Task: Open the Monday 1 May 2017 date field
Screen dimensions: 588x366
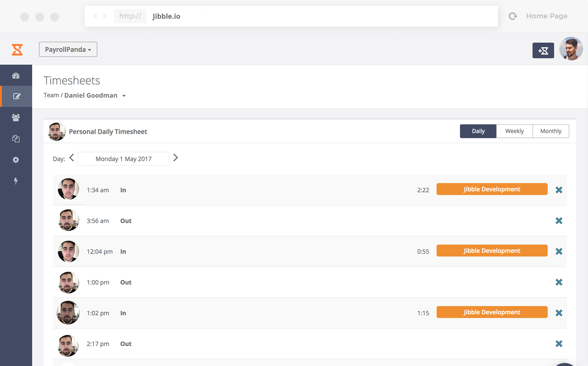Action: [123, 159]
